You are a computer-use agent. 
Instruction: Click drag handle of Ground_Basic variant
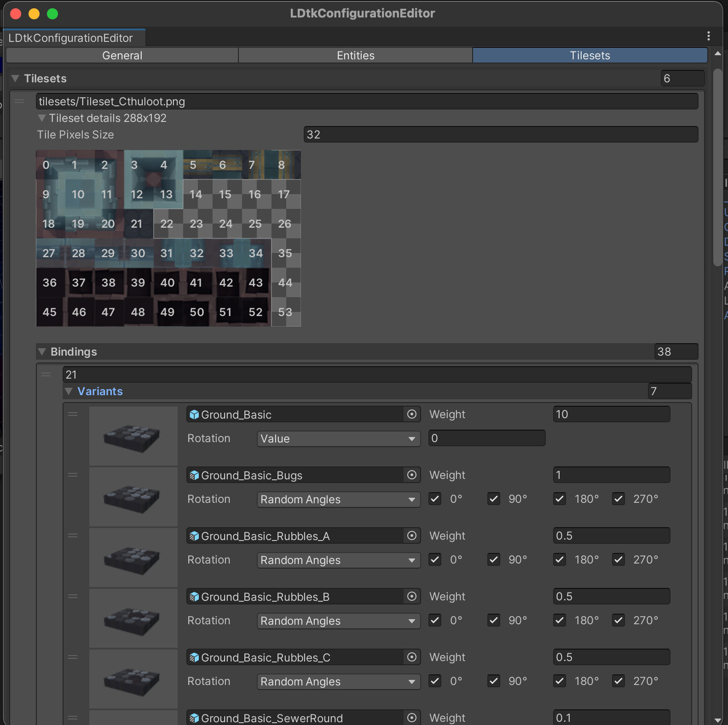73,414
